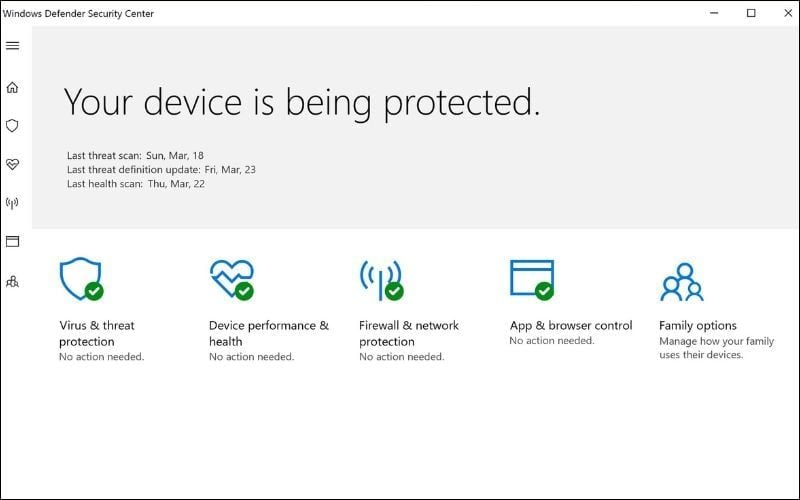Viewport: 800px width, 500px height.
Task: Go to Home in the sidebar
Action: 13,87
